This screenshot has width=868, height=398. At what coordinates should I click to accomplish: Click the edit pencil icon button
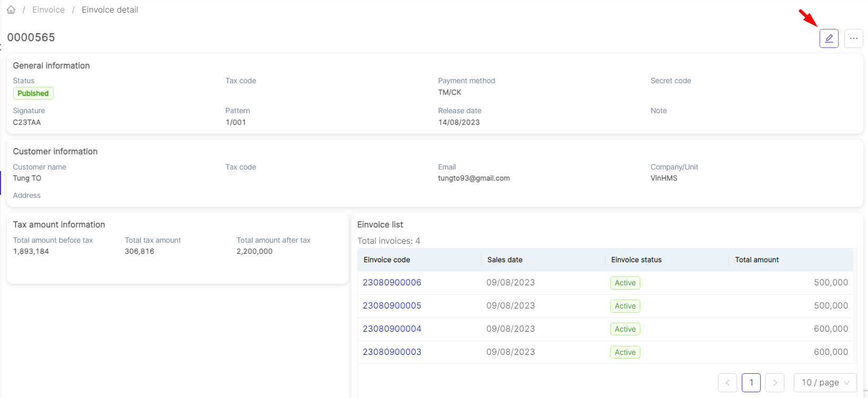click(x=829, y=38)
